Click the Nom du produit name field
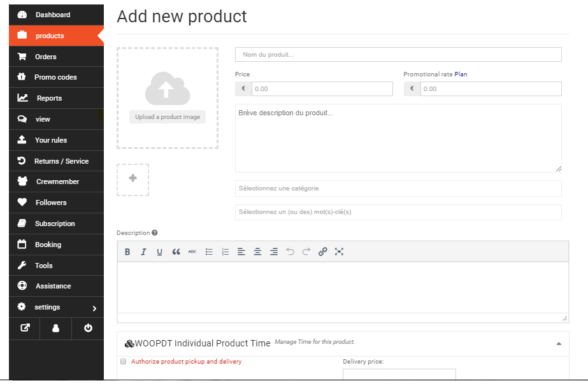The width and height of the screenshot is (588, 384). pos(398,54)
